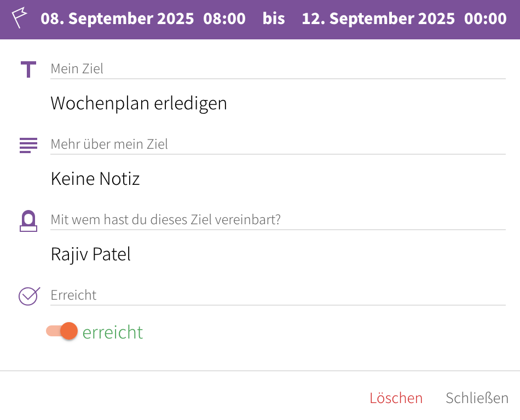Click the Mehr über mein Ziel label

click(x=109, y=144)
